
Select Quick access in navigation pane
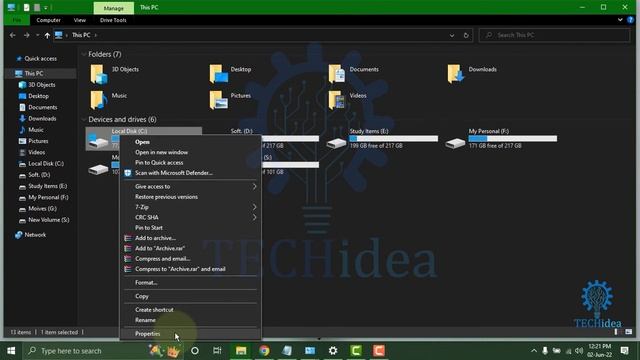pos(40,59)
